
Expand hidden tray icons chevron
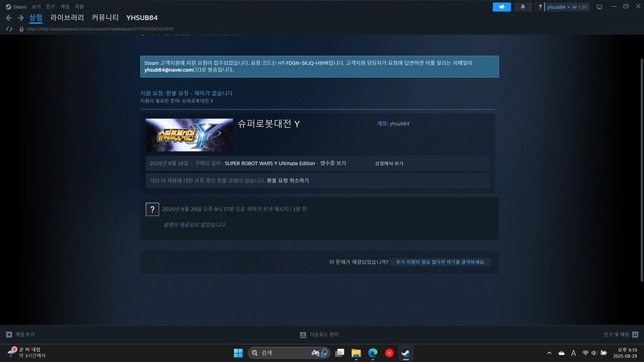coord(549,353)
